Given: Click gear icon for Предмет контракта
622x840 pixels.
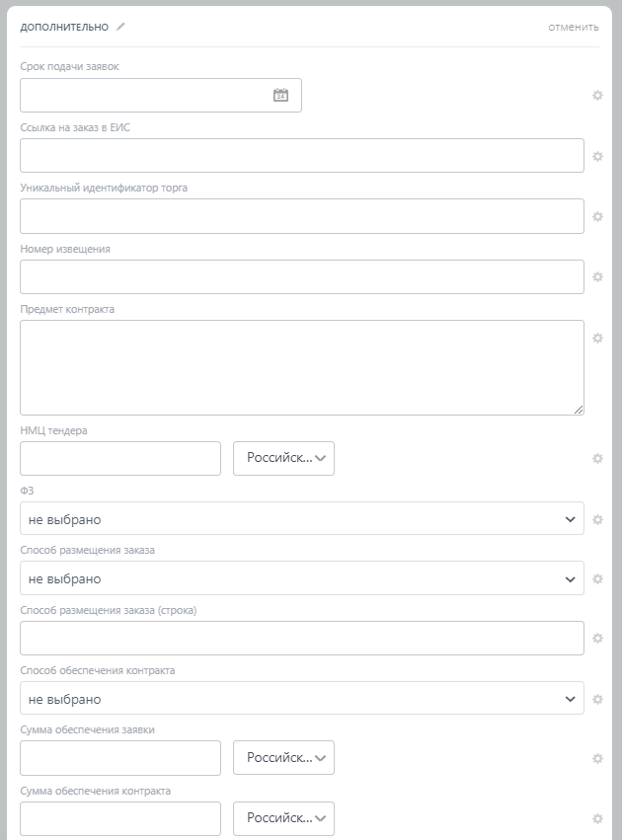Looking at the screenshot, I should click(x=597, y=338).
